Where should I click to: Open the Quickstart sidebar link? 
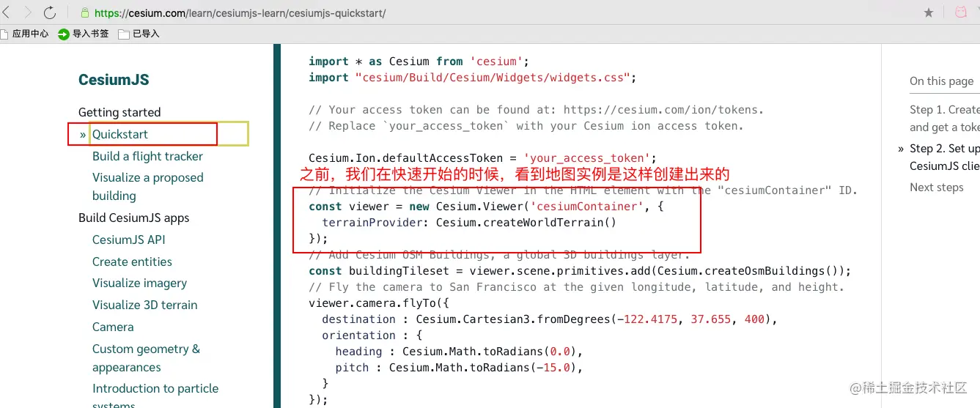120,134
